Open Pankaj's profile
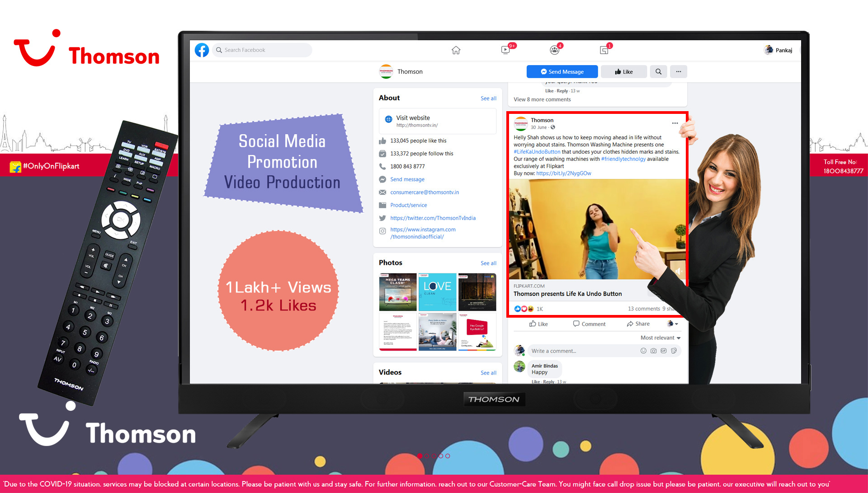The height and width of the screenshot is (493, 868). tap(778, 50)
